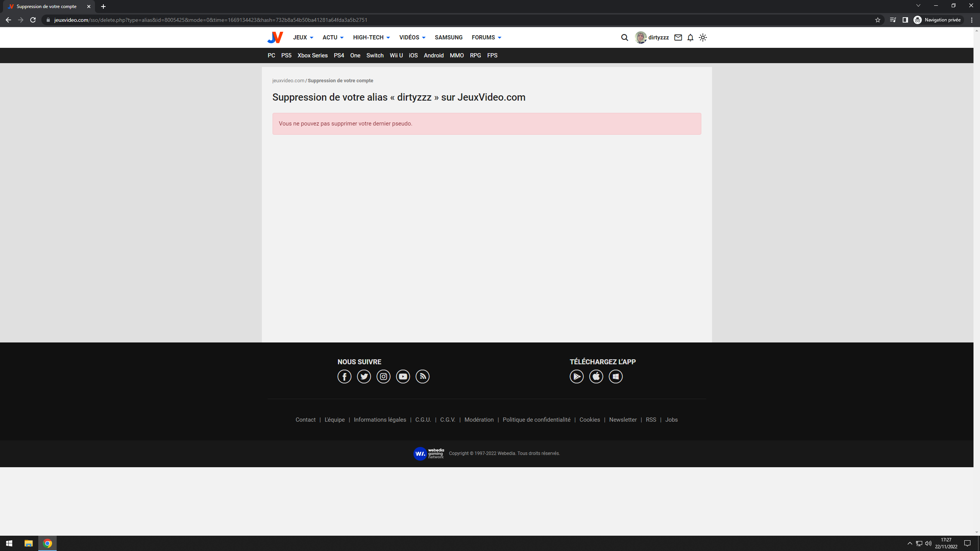Open the Twitter follow icon

(x=364, y=377)
